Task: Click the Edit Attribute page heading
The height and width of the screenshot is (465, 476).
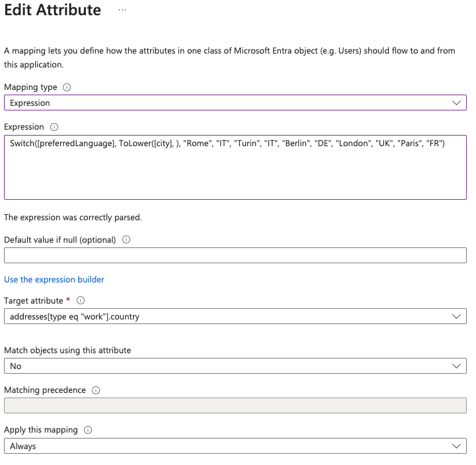Action: pos(52,10)
